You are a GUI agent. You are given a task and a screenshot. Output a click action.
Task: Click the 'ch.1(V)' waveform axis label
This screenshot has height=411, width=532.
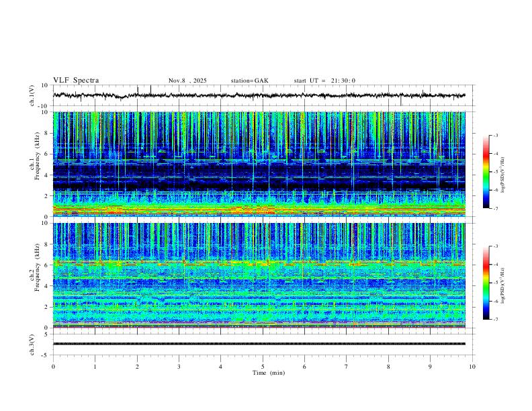coord(32,95)
